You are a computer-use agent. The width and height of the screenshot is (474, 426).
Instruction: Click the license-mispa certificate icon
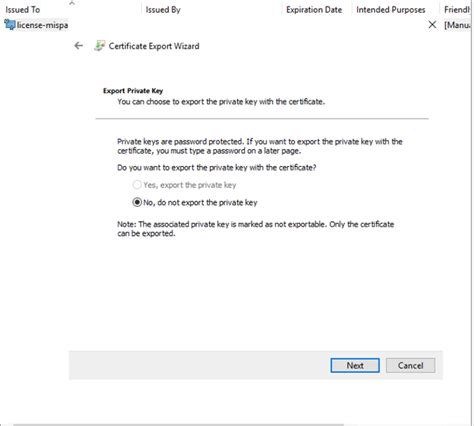click(10, 25)
